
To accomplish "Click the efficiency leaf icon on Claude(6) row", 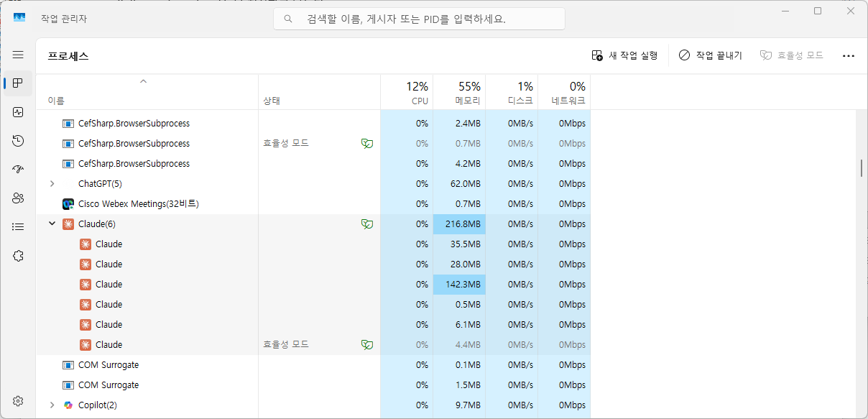I will pyautogui.click(x=367, y=224).
